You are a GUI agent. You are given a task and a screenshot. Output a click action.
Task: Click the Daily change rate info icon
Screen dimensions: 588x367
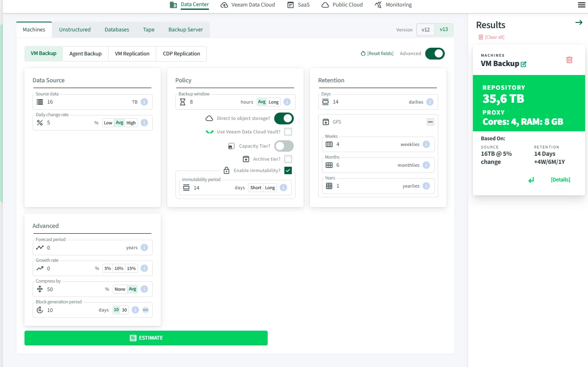[144, 123]
